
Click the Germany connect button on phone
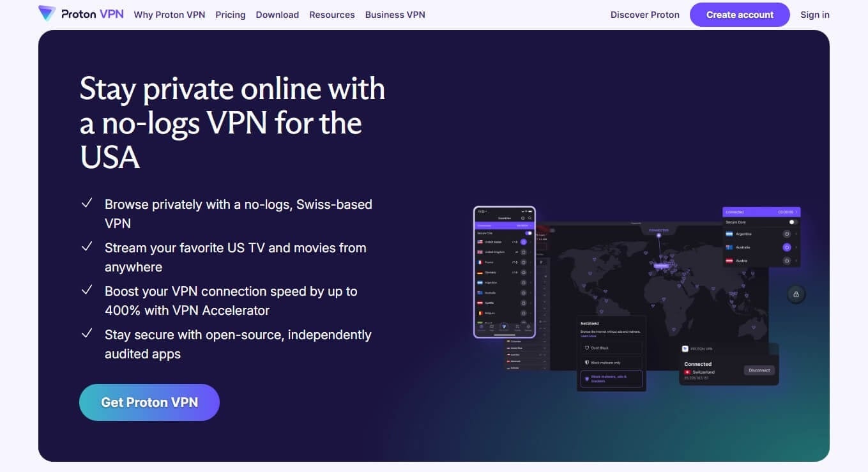pos(524,273)
